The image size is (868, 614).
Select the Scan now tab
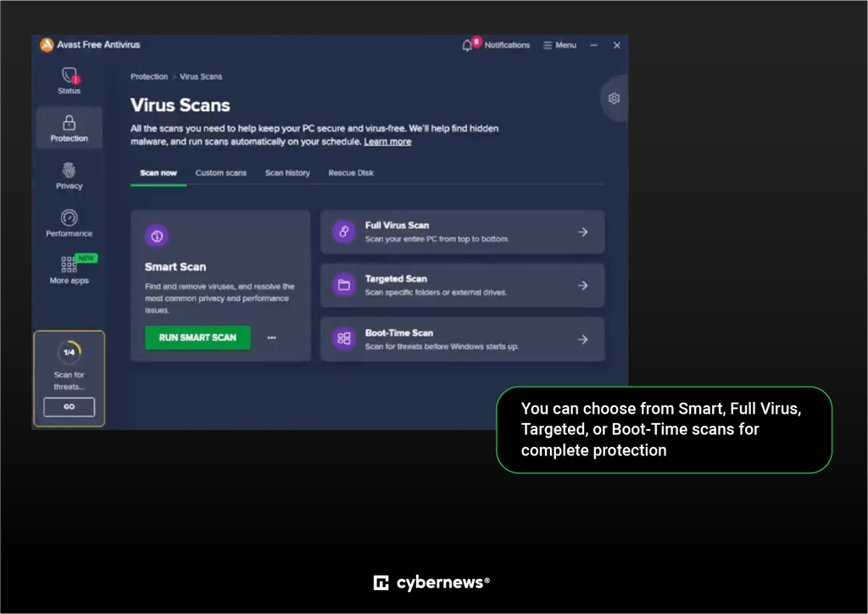(159, 173)
